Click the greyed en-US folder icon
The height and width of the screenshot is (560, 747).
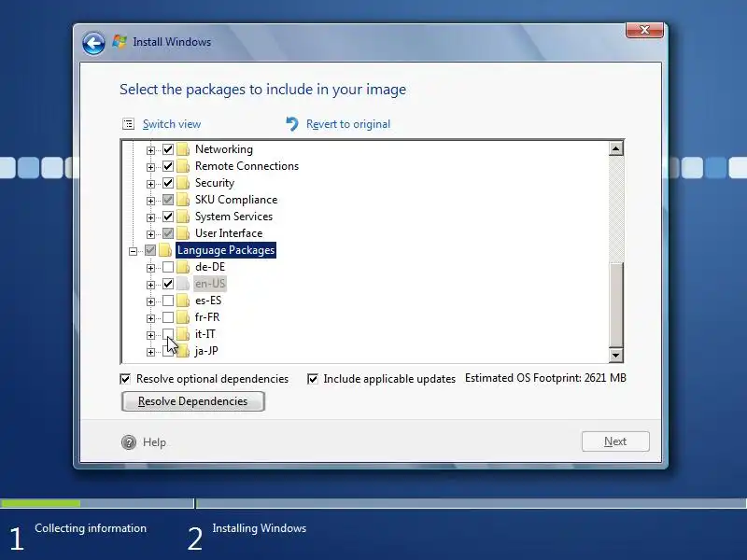(183, 284)
